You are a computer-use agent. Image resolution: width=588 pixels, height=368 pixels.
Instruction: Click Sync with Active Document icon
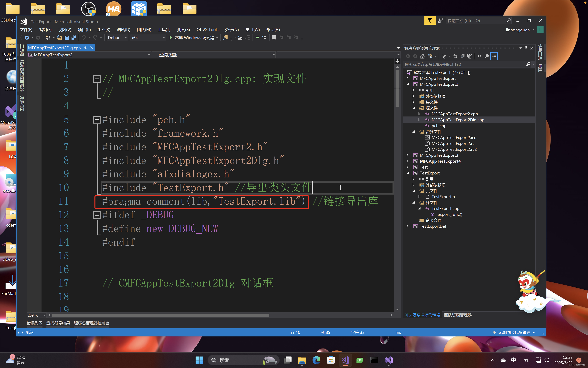point(455,56)
